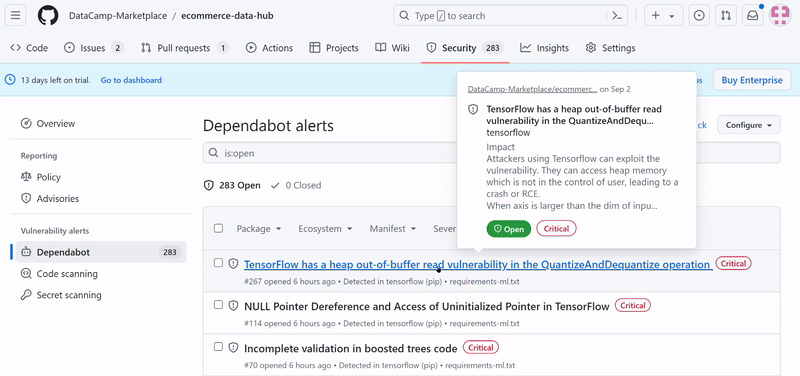
Task: Click '#70 opened 6 hours ago' metadata text
Action: 288,365
